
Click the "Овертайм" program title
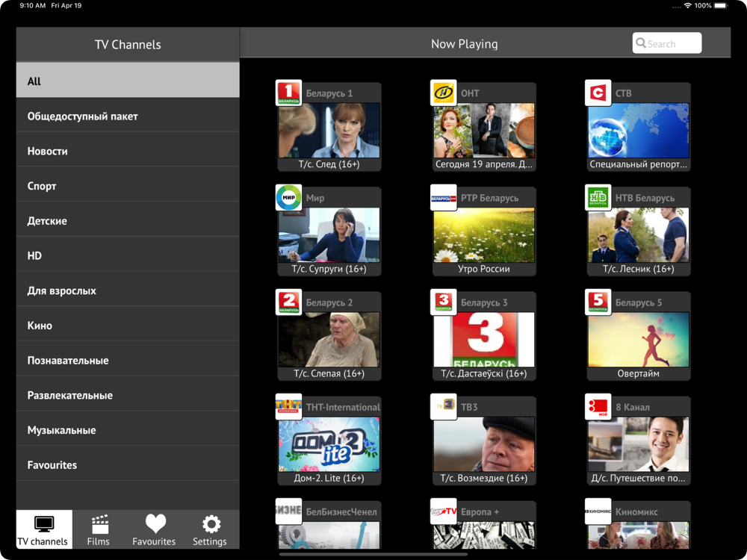click(639, 373)
